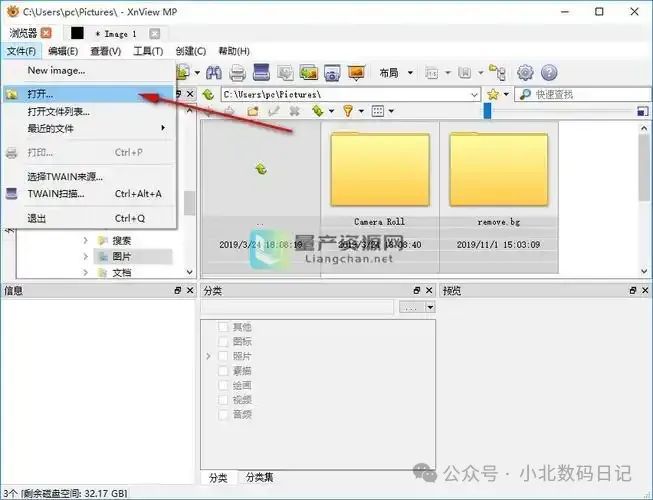Click the blue help question mark icon

(x=549, y=73)
